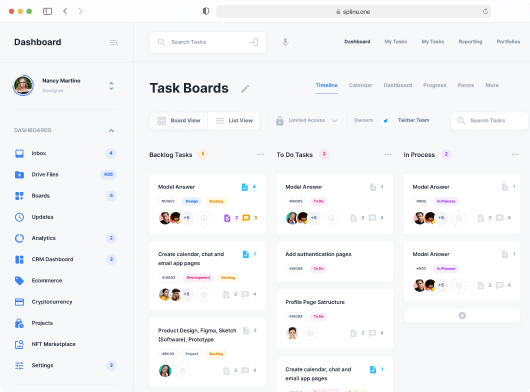Open Cryptocurrency dashboard in sidebar
530x392 pixels.
65,302
